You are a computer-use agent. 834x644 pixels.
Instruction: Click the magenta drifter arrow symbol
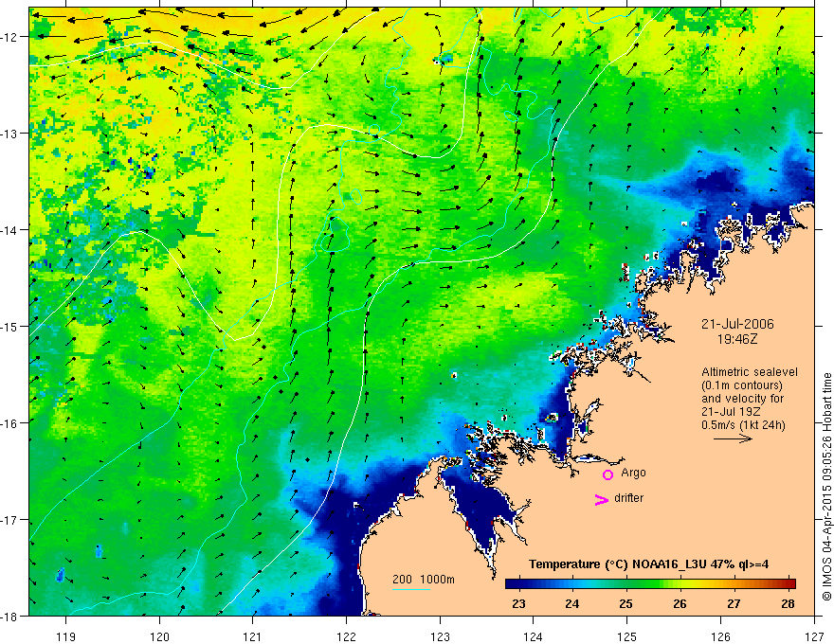(x=602, y=499)
